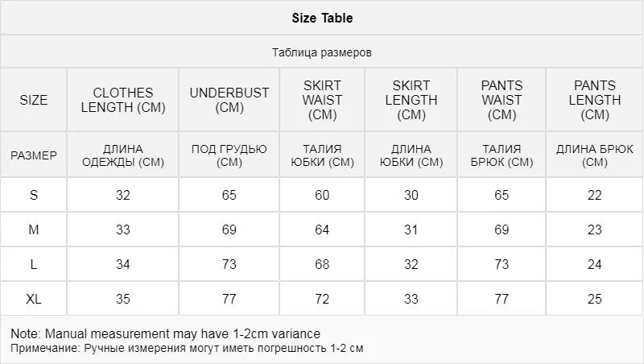Viewport: 644px width, 364px height.
Task: Select the ПОД ГРУДЬЮ (СМ) header
Action: (229, 155)
